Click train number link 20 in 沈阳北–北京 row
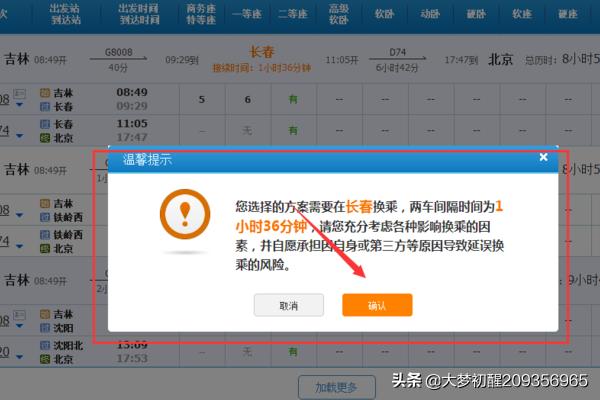Viewport: 600px width, 400px height. click(4, 352)
